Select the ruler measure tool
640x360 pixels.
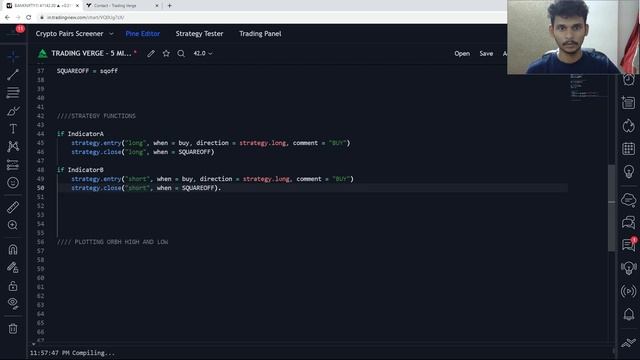[x=13, y=207]
